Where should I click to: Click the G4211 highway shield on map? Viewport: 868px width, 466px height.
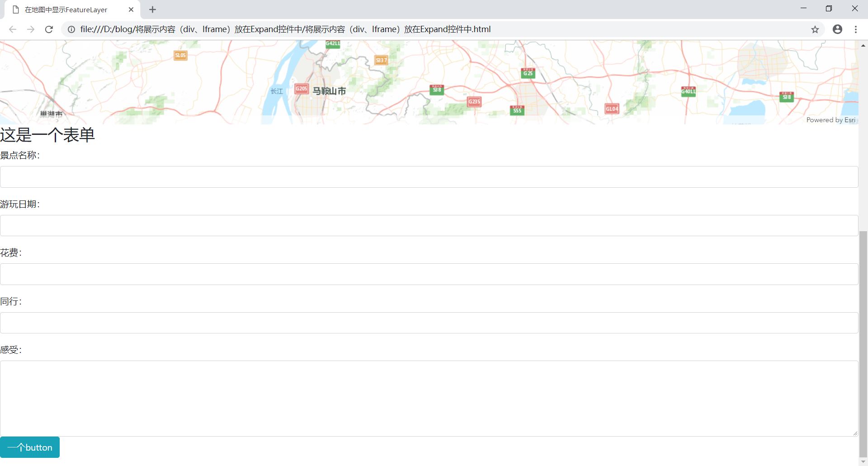point(333,43)
